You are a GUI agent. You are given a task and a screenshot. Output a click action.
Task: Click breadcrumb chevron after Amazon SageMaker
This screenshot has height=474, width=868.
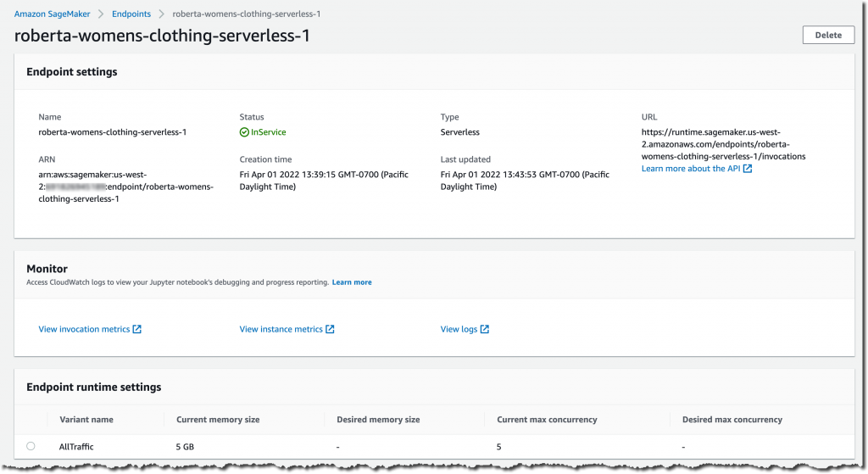[x=99, y=14]
